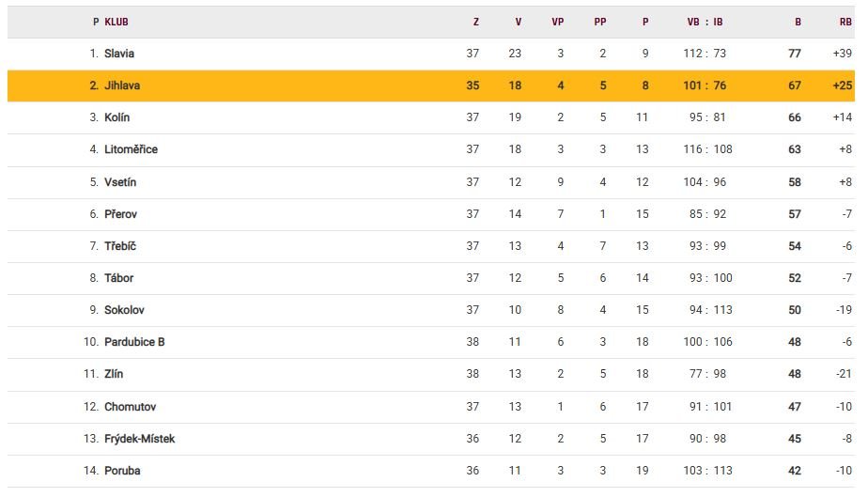Select Pardubice B in the standings

coord(134,342)
